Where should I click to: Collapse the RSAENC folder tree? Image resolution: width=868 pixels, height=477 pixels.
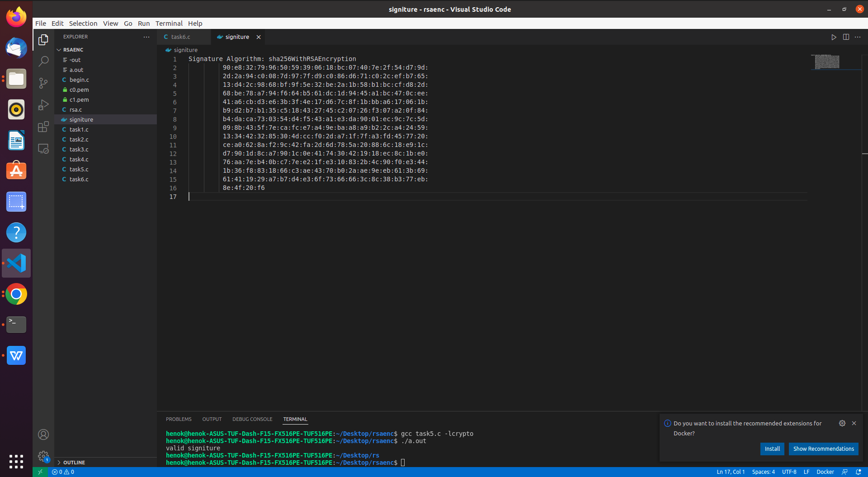pyautogui.click(x=59, y=50)
